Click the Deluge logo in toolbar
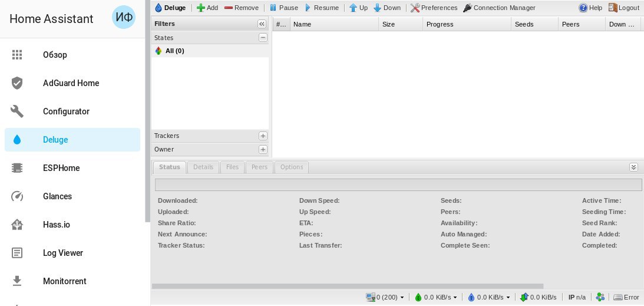 [x=170, y=8]
